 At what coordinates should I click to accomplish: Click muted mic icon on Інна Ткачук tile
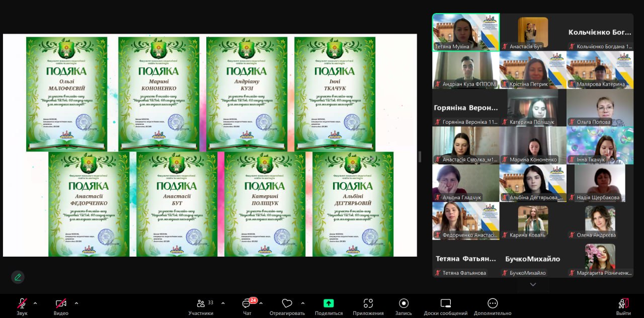click(x=572, y=160)
